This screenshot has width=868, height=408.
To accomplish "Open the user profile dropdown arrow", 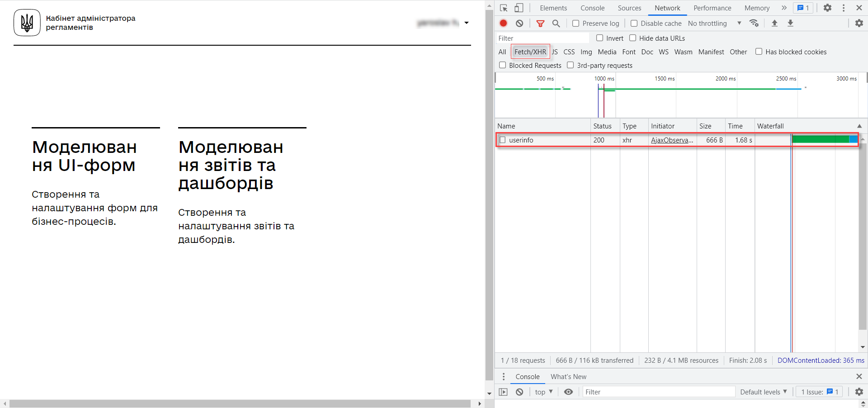I will [467, 23].
